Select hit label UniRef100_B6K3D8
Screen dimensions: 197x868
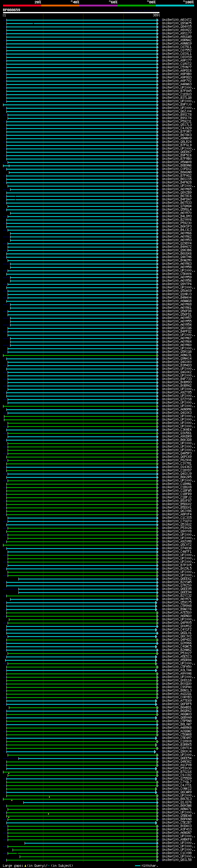177,440
